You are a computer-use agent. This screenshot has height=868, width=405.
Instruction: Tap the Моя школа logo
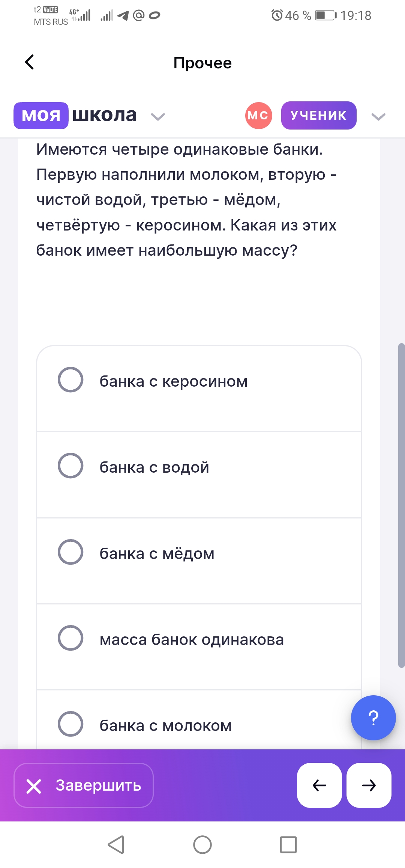click(75, 116)
